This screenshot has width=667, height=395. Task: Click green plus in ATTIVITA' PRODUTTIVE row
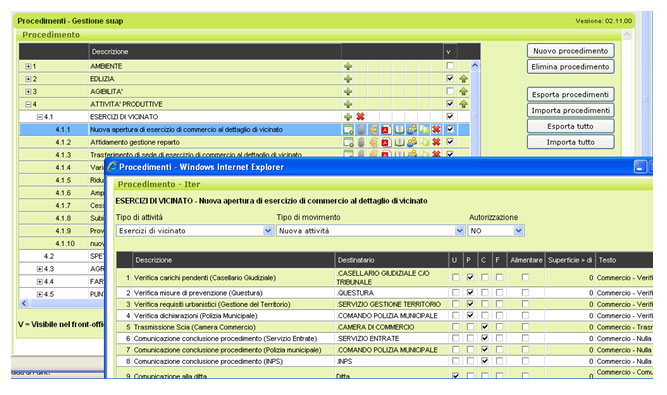point(348,104)
